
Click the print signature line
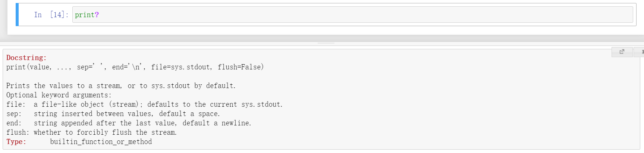[135, 67]
